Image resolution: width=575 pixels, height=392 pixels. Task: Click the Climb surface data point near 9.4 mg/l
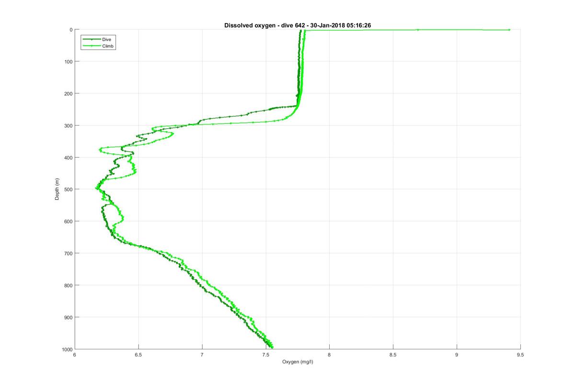pyautogui.click(x=509, y=30)
